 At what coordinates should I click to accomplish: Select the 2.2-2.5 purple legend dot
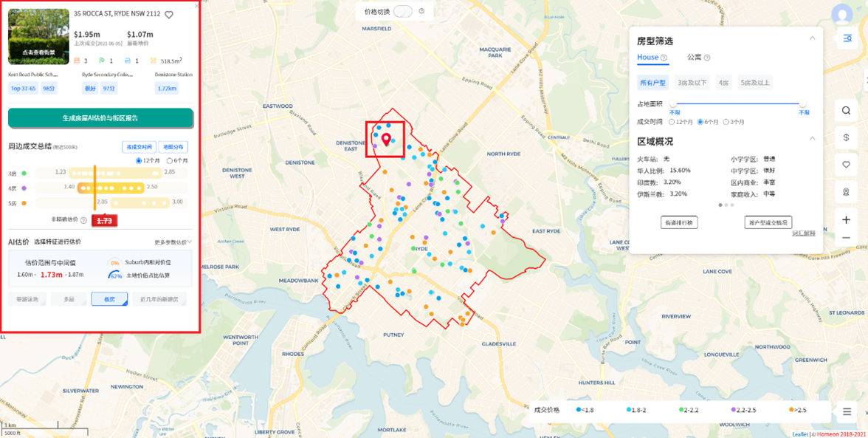732,410
